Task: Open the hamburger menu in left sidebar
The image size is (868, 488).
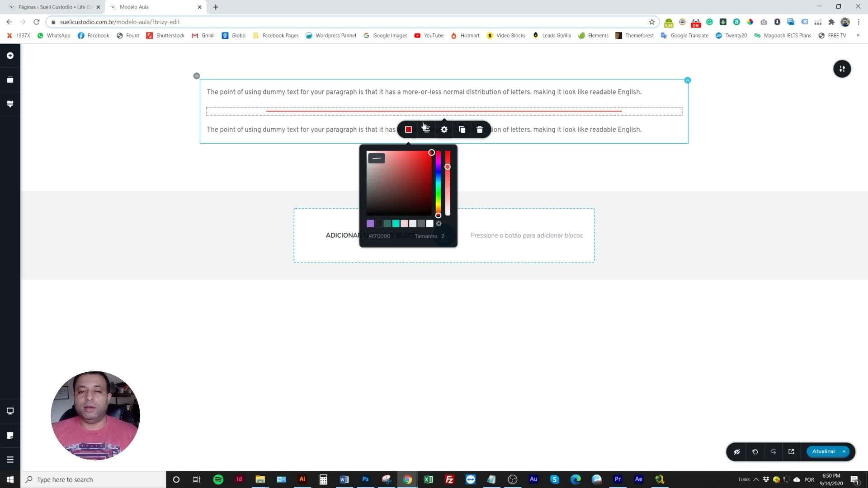Action: [10, 460]
